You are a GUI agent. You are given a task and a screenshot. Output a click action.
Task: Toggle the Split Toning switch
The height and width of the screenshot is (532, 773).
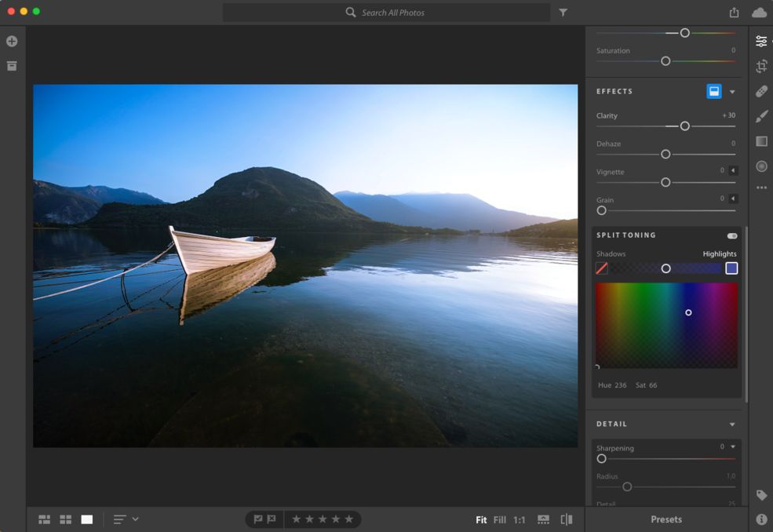click(x=732, y=235)
